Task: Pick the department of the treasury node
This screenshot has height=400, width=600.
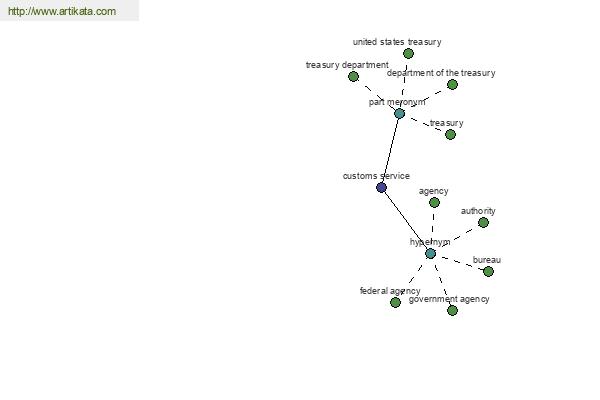Action: [452, 85]
